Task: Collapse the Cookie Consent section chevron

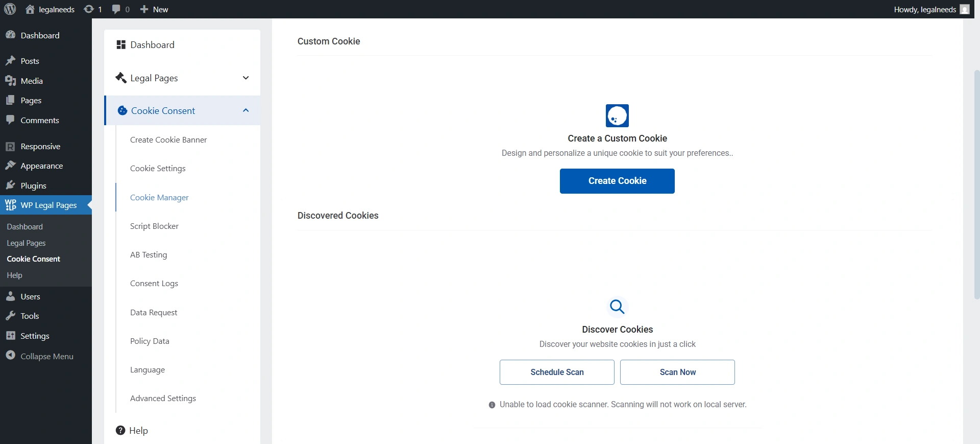Action: coord(246,110)
